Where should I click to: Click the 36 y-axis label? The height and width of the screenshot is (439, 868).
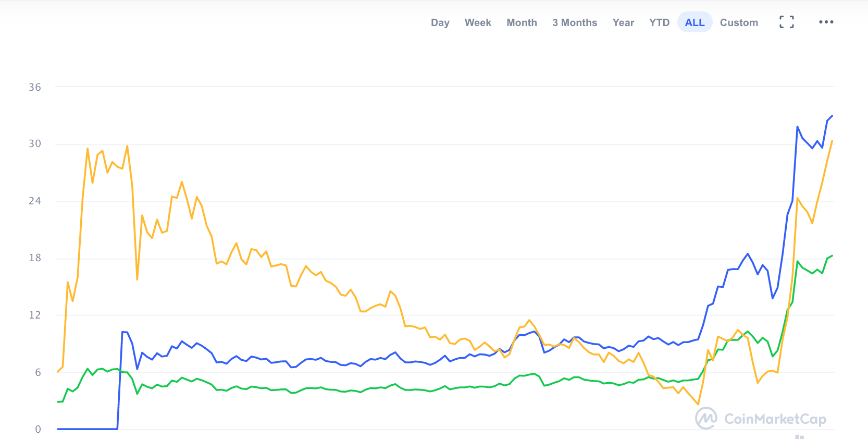(x=35, y=87)
